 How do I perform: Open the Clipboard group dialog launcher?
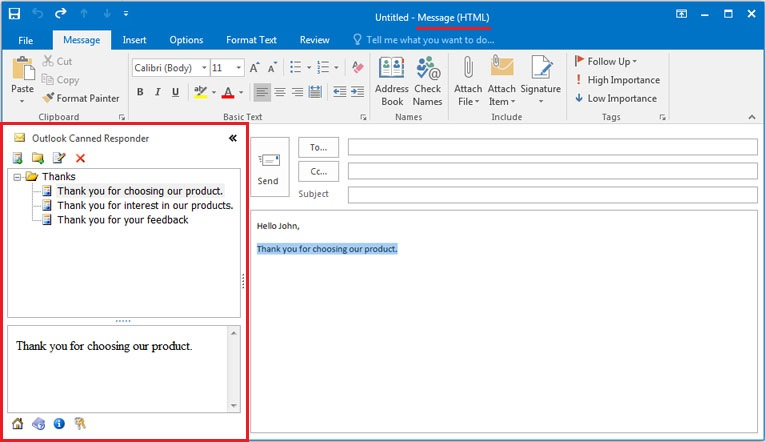pyautogui.click(x=122, y=117)
